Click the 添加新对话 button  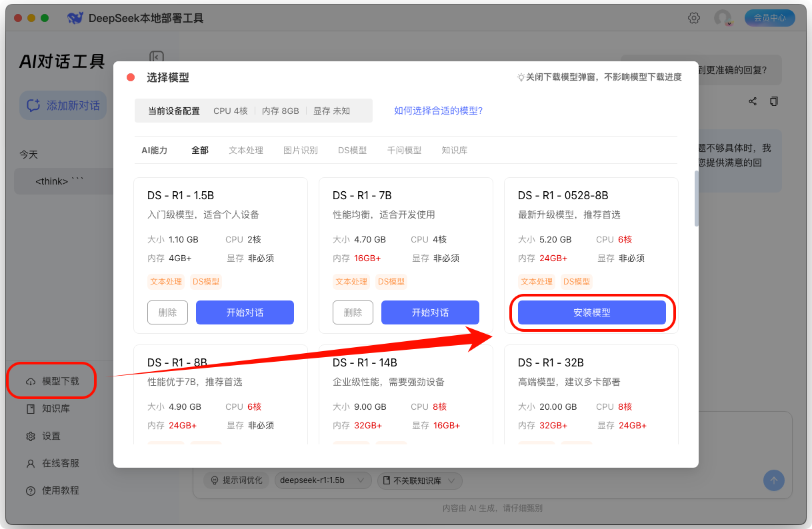tap(63, 105)
